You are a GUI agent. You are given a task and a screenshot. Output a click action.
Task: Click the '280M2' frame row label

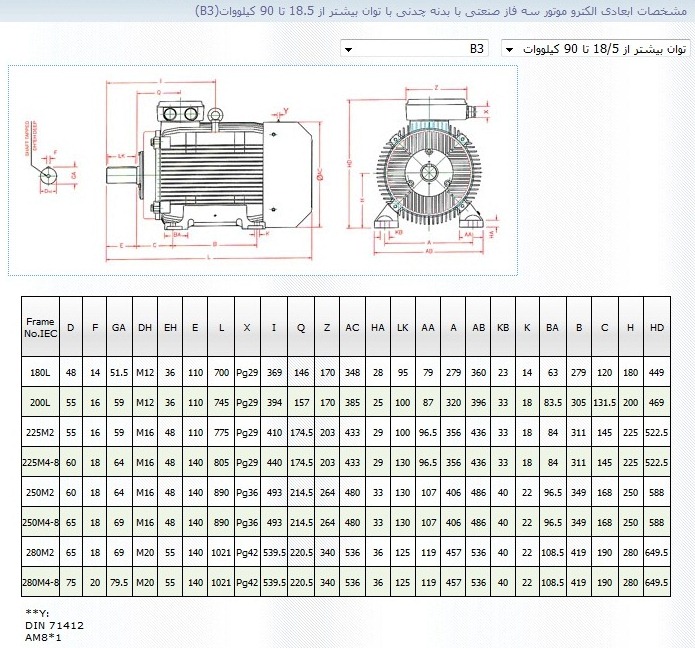click(40, 552)
